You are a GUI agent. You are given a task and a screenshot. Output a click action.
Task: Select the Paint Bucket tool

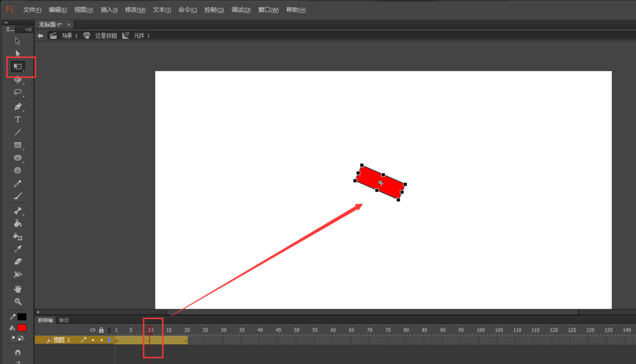pyautogui.click(x=17, y=224)
